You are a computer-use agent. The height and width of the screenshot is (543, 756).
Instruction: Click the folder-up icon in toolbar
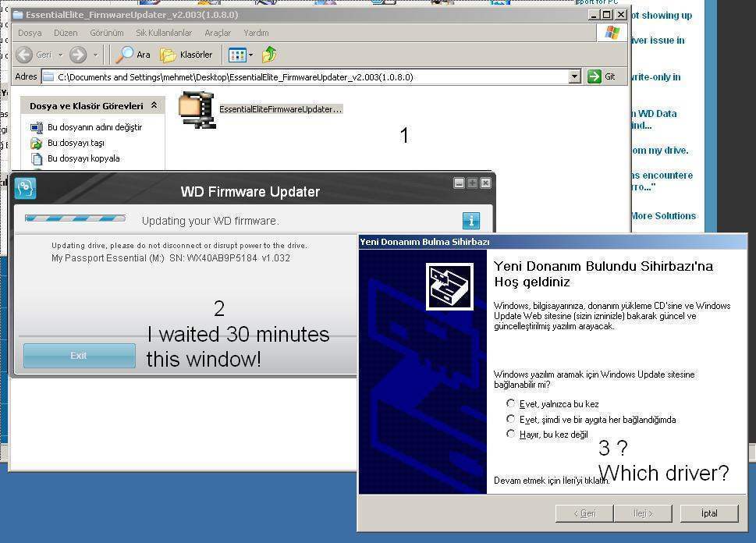pyautogui.click(x=269, y=55)
